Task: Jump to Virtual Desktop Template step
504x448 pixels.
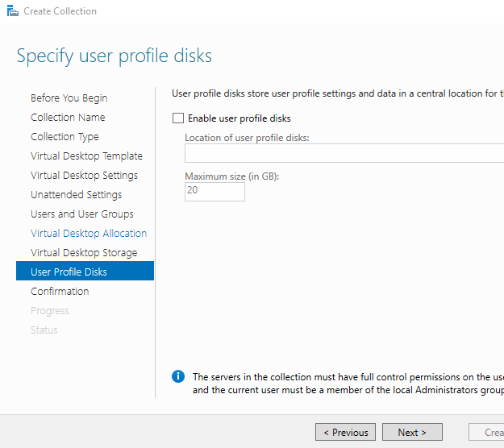Action: pyautogui.click(x=86, y=156)
